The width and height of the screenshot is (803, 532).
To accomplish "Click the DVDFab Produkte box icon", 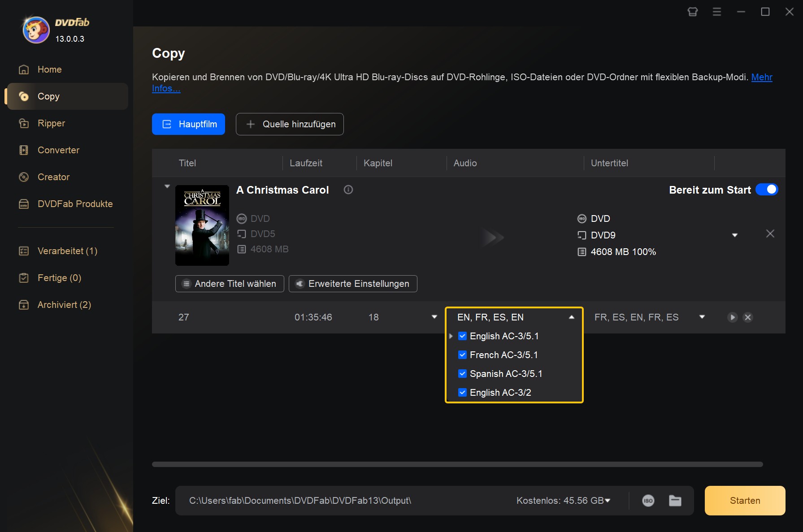I will [24, 204].
